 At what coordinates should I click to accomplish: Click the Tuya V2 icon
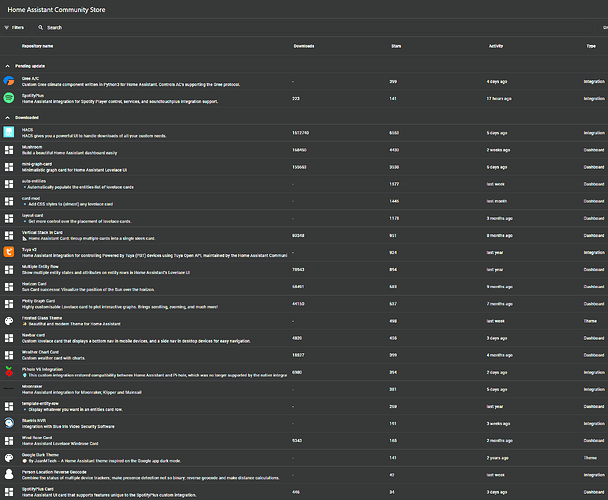click(9, 252)
